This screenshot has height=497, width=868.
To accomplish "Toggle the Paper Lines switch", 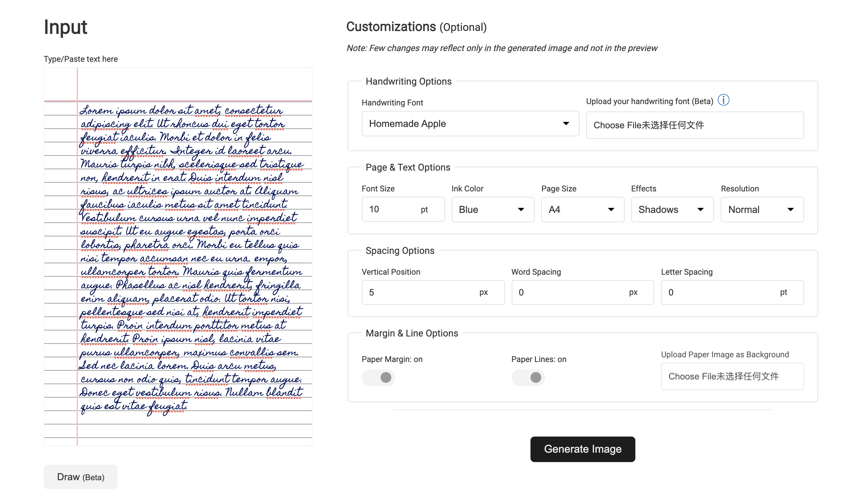I will click(x=528, y=377).
